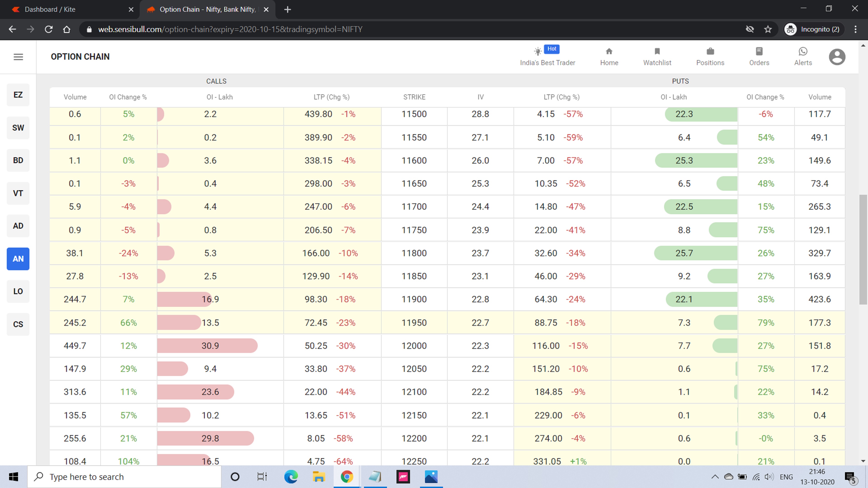
Task: Expand hidden icons in the system tray
Action: point(715,476)
